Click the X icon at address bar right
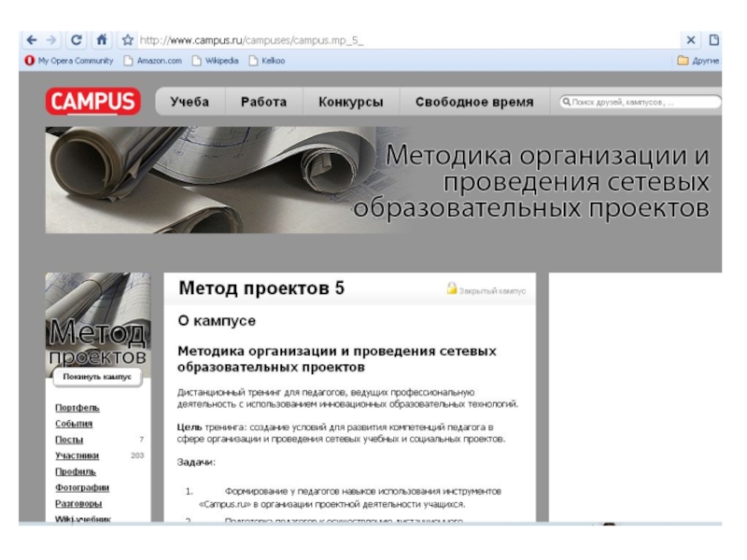Screen dimensions: 747x560 pos(691,40)
